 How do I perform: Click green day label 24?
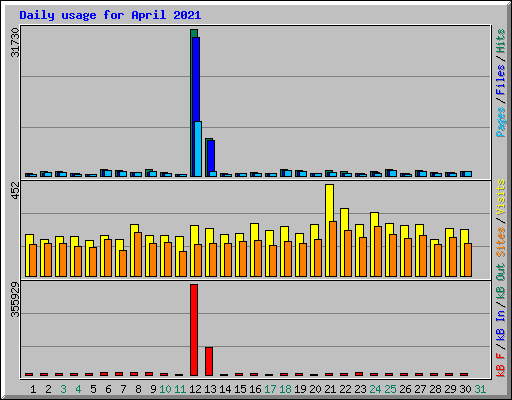pyautogui.click(x=375, y=389)
